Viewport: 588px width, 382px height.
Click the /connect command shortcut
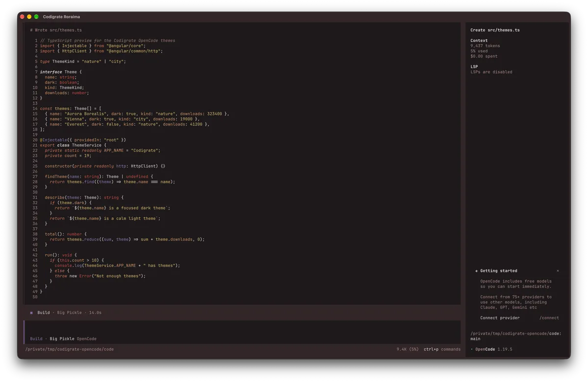[549, 318]
